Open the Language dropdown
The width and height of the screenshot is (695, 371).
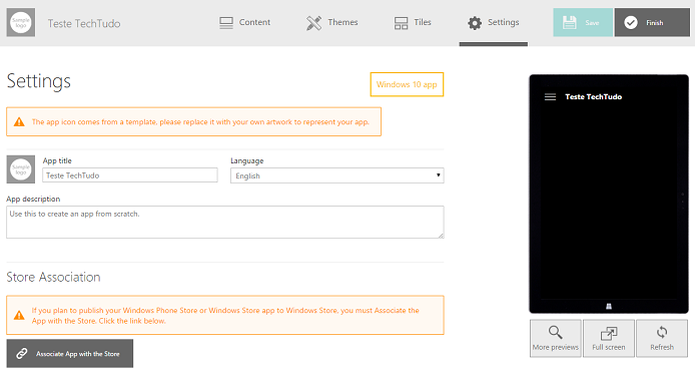point(337,176)
